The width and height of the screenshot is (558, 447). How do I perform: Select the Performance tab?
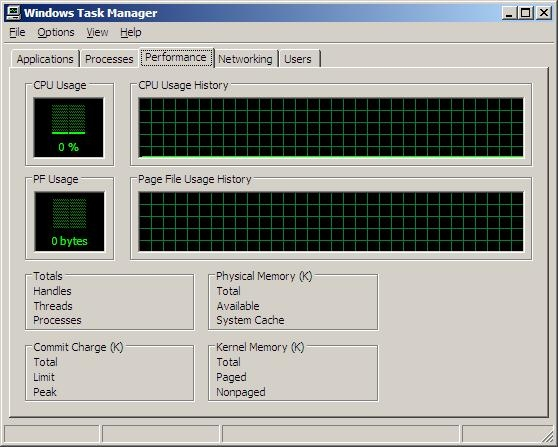pos(176,57)
